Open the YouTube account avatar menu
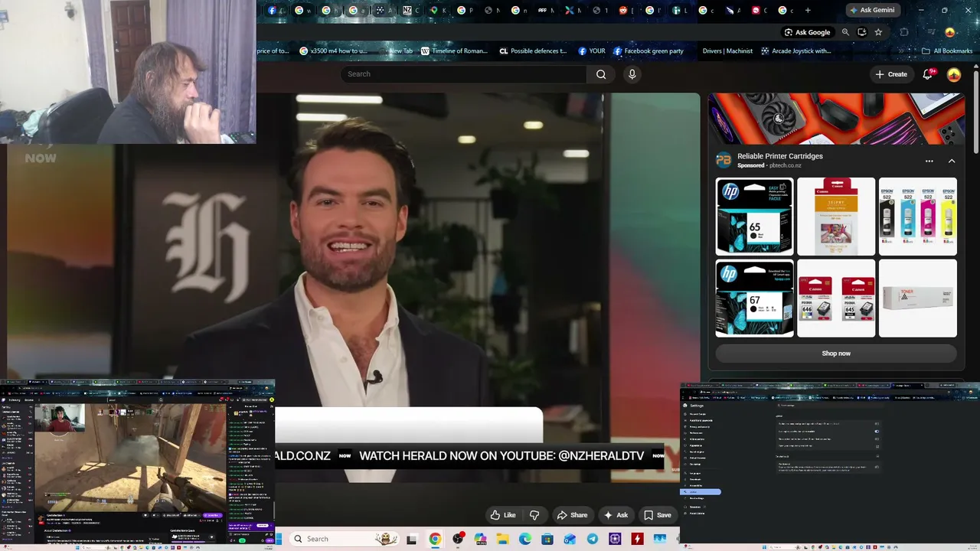The image size is (980, 551). tap(954, 74)
